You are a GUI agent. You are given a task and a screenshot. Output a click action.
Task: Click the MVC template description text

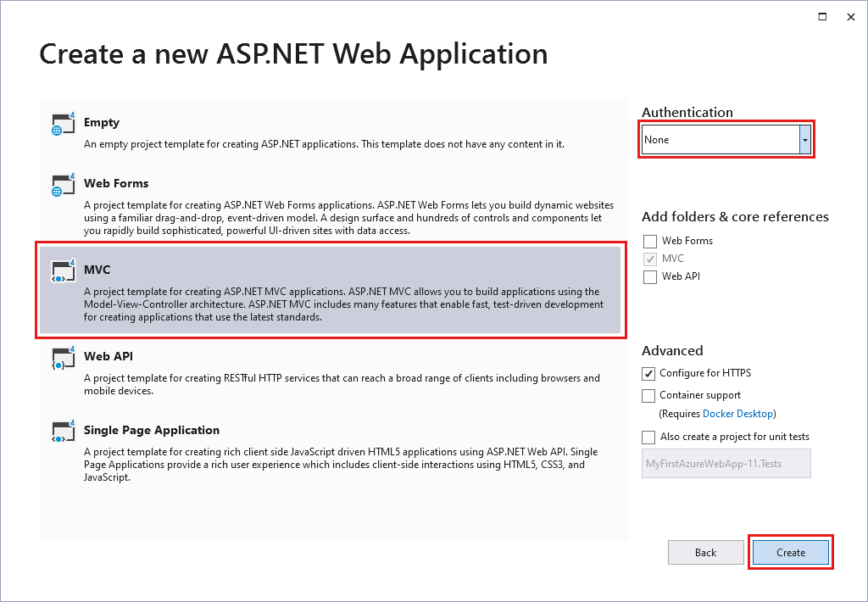tap(343, 304)
